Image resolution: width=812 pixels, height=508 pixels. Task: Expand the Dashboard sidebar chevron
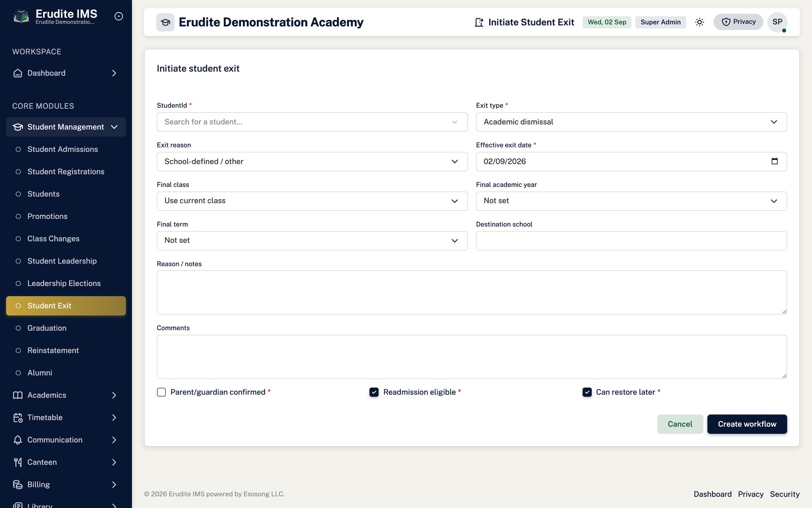[114, 73]
